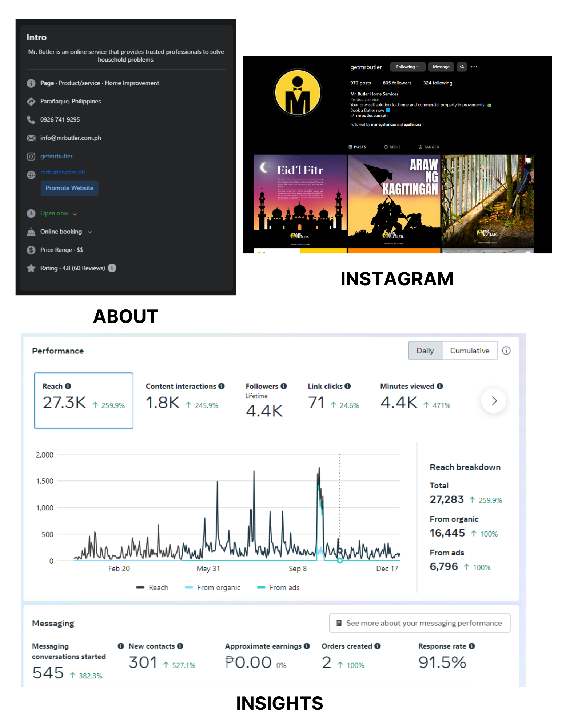Open the fence spraying post thumbnail
This screenshot has width=562, height=728.
coord(487,200)
